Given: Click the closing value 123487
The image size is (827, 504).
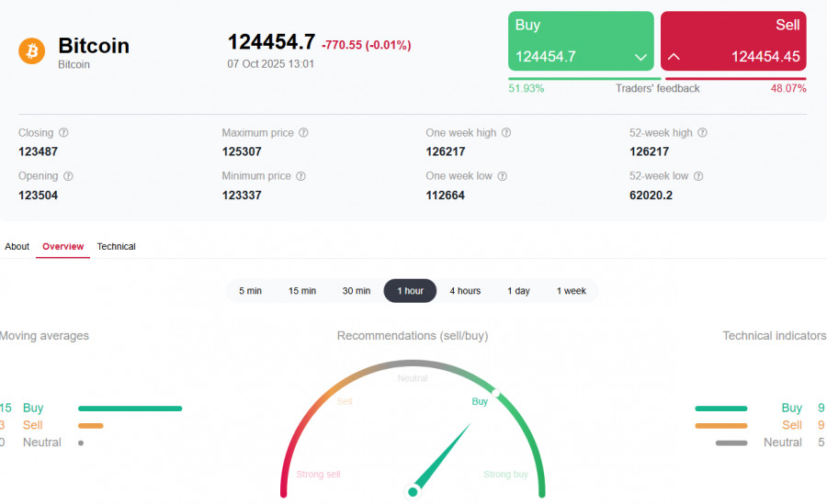Looking at the screenshot, I should [38, 151].
